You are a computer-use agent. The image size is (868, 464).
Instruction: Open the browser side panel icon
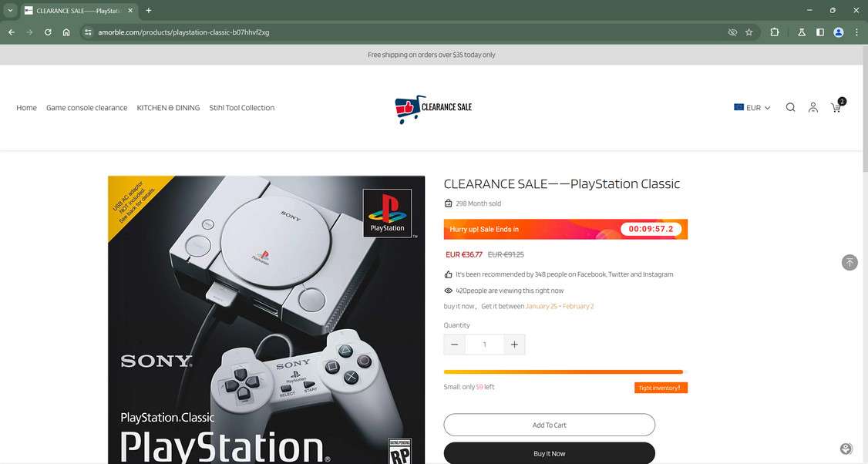(820, 32)
